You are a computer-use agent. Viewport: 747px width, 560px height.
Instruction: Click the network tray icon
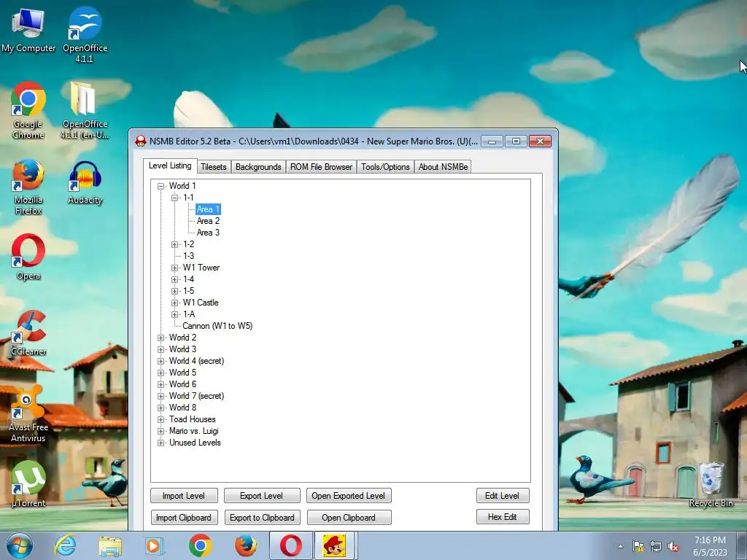(656, 547)
